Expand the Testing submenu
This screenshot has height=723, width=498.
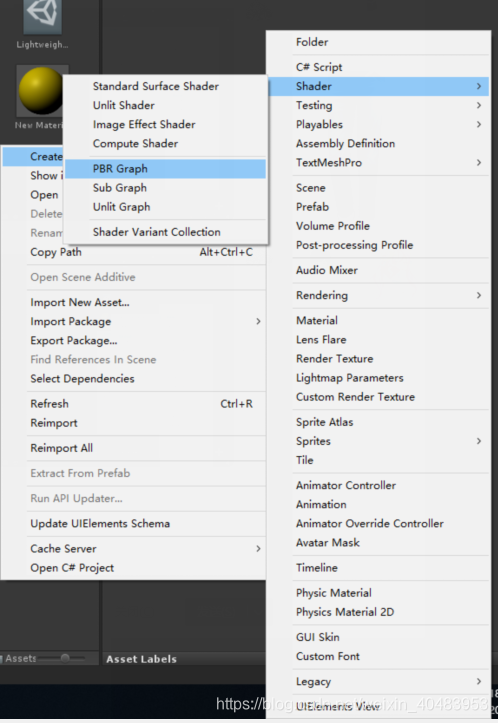point(378,105)
